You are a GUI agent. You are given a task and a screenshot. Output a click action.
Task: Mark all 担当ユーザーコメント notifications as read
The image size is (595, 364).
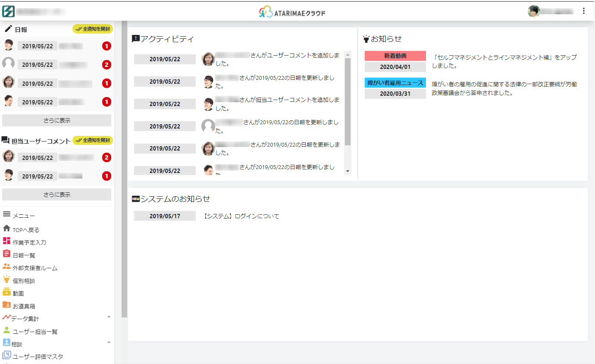(x=93, y=140)
